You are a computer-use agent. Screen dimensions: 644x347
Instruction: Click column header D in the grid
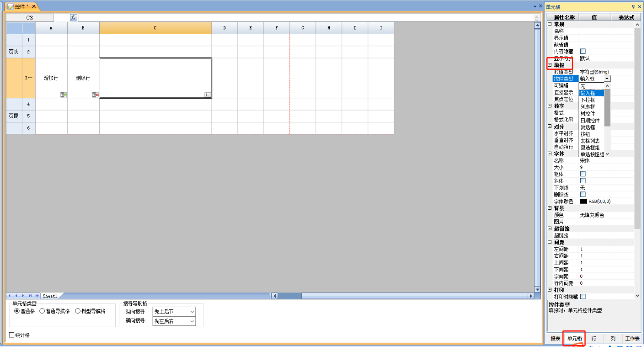[224, 28]
